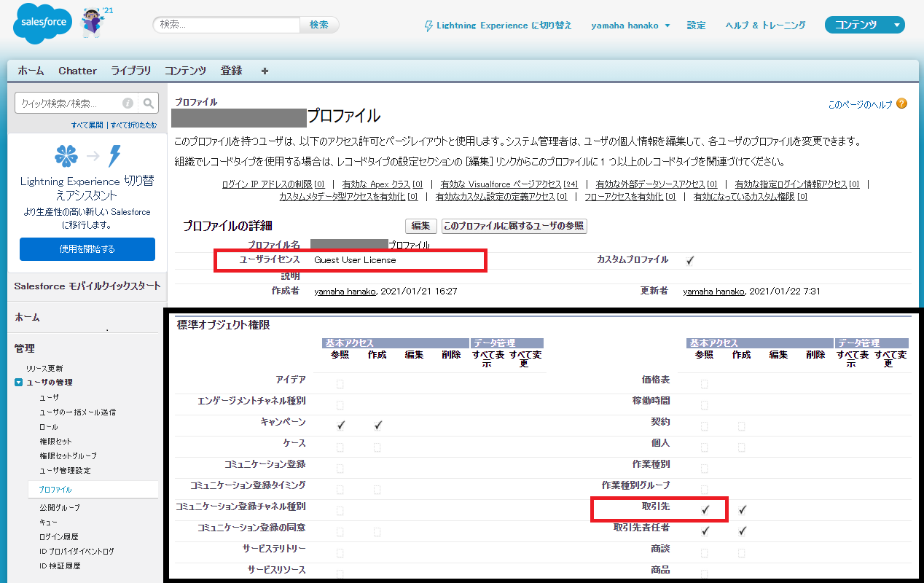
Task: Collapse the ユーザの管理 tree section
Action: (19, 383)
